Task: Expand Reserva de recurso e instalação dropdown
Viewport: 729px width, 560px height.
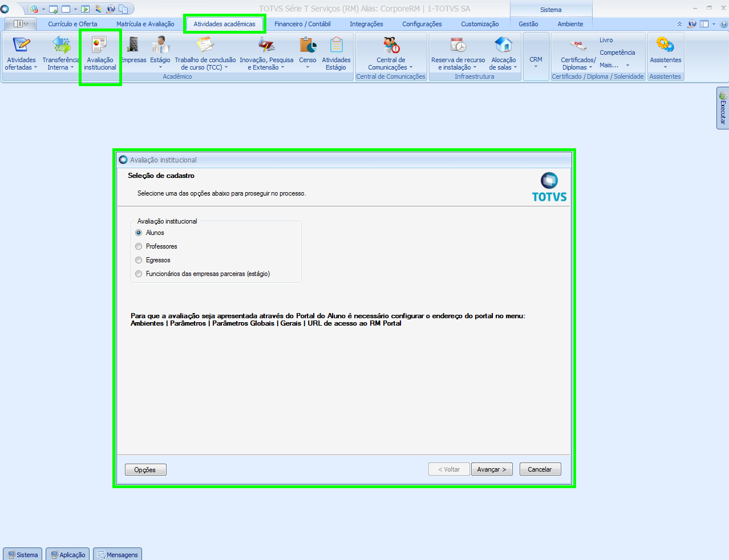Action: tap(475, 67)
